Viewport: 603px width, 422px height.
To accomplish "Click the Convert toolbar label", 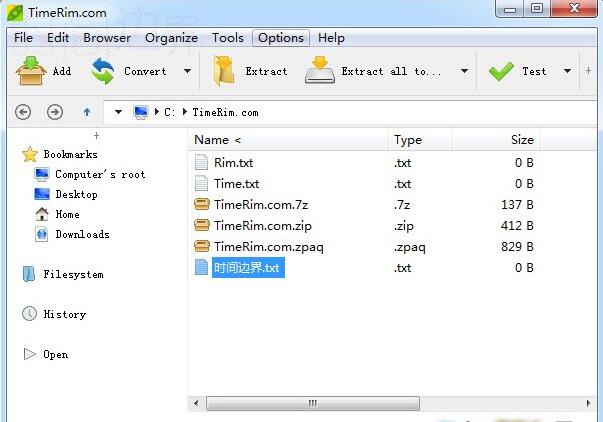I will [x=145, y=71].
